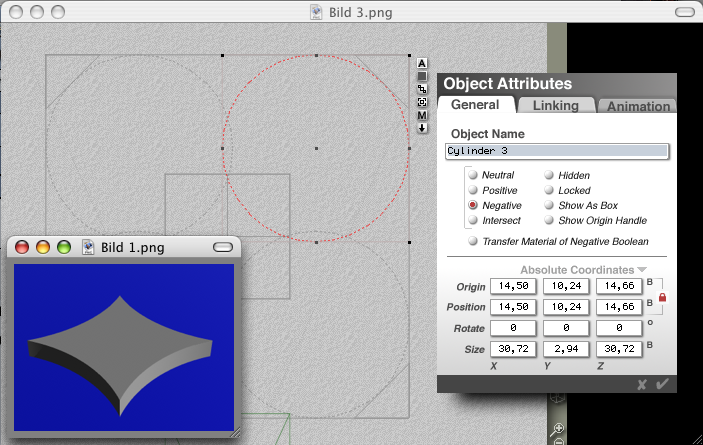Click the Origin Z field
Screen dimensions: 703x445
pyautogui.click(x=619, y=286)
